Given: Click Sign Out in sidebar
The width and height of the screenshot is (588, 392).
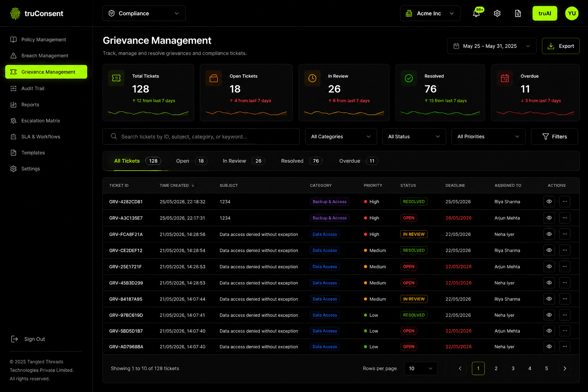Looking at the screenshot, I should 28,339.
